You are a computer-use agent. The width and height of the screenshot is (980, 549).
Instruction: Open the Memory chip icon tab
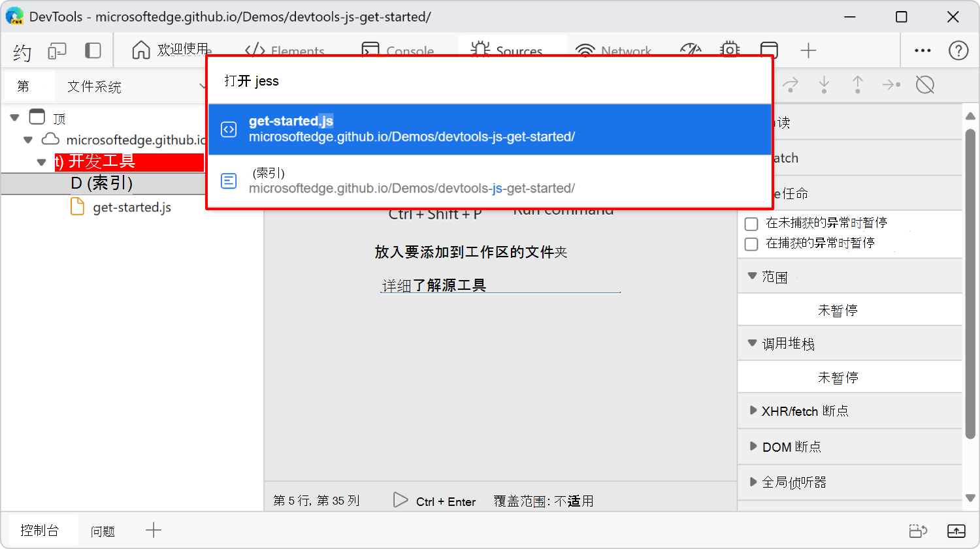point(730,50)
